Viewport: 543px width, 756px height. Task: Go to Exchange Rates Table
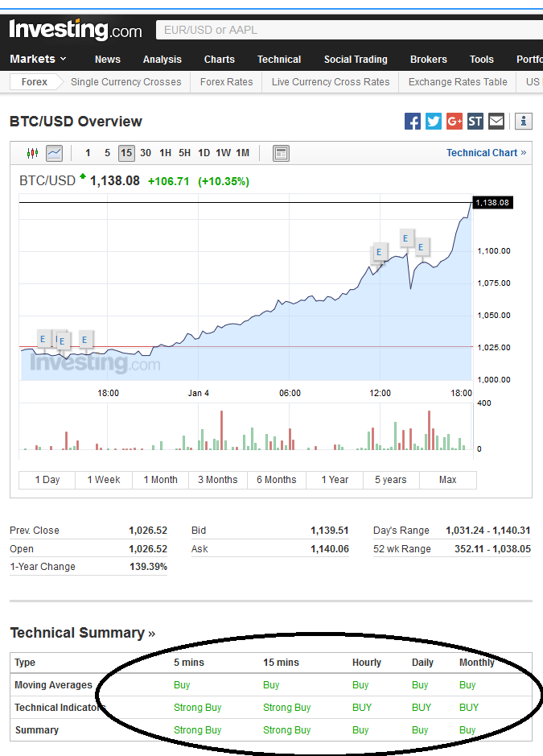click(458, 81)
